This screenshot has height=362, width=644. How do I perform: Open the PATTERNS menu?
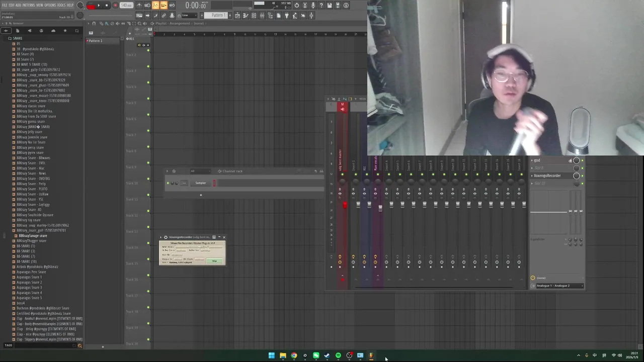tap(29, 5)
